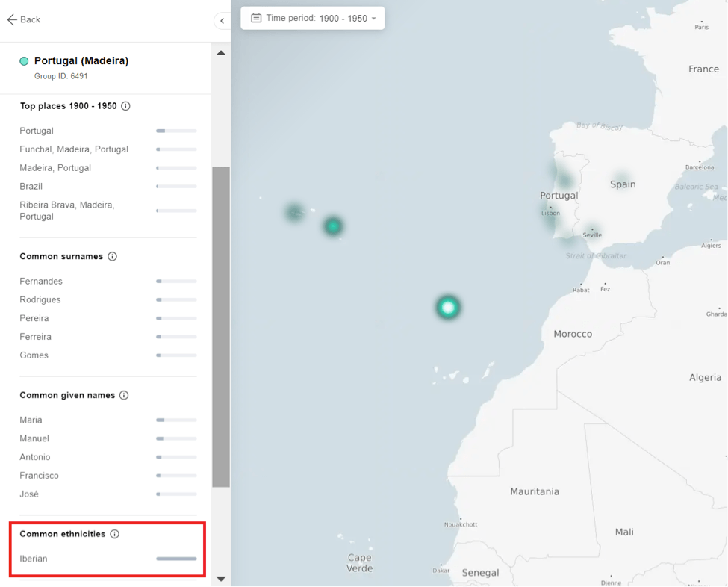Click the Ferreira surname

coord(35,337)
